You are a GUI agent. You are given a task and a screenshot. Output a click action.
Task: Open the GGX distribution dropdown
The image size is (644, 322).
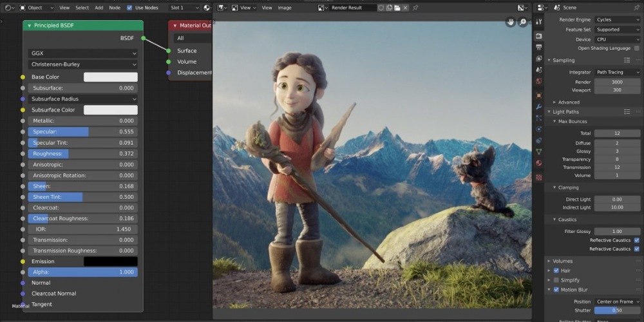(x=82, y=53)
